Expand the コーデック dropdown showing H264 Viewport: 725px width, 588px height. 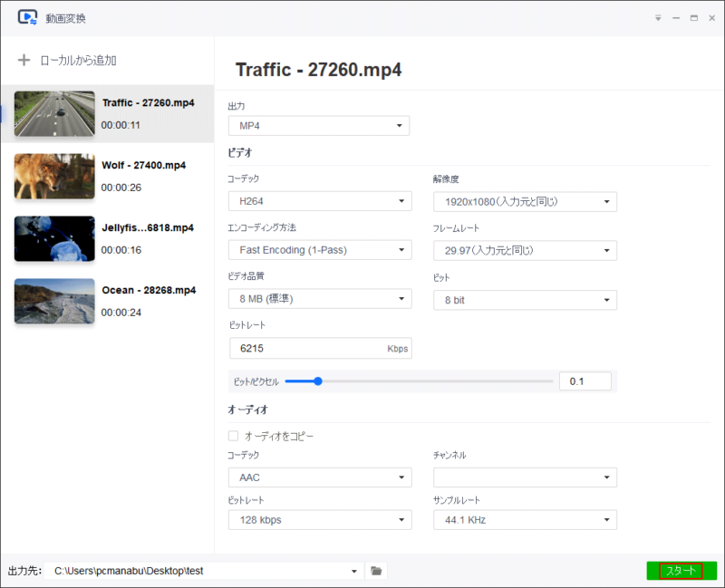coord(318,201)
